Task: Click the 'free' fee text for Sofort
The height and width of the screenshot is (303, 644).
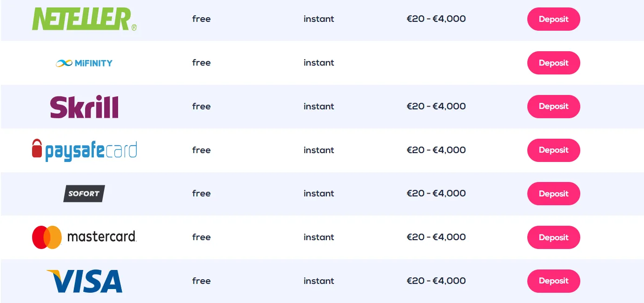Action: [x=201, y=194]
